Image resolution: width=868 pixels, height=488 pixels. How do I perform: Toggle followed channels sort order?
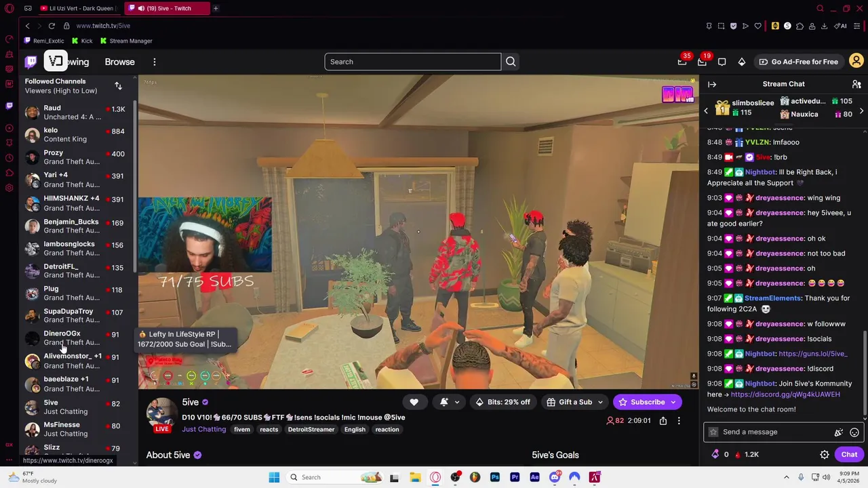[118, 86]
